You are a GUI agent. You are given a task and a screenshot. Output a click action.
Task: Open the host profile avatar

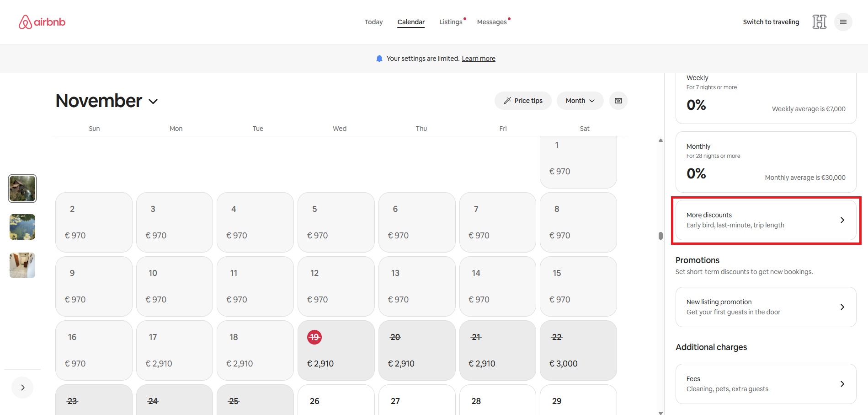tap(820, 22)
